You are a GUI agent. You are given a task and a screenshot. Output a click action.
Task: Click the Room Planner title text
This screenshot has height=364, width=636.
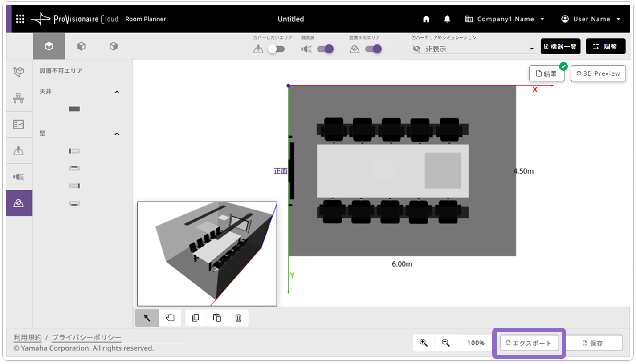coord(146,19)
